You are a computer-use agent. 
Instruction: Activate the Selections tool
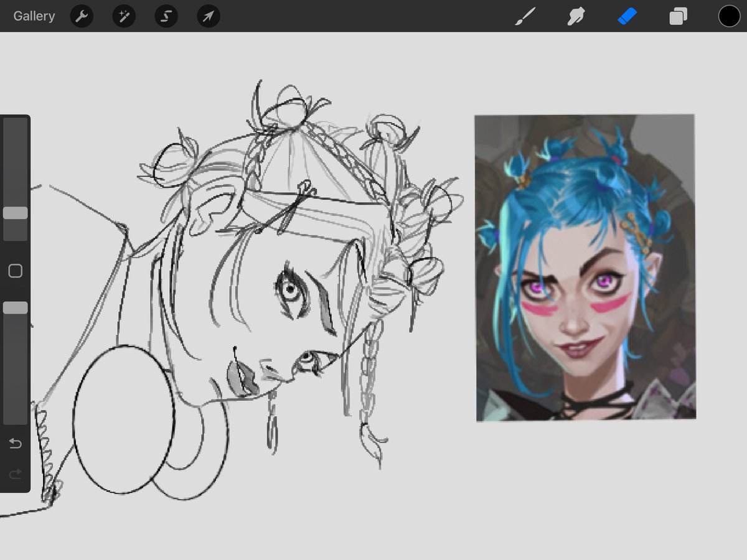pos(166,16)
